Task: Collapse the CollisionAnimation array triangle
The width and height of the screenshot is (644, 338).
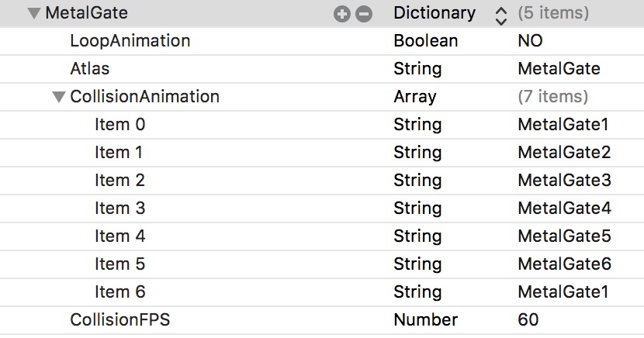Action: (x=58, y=97)
